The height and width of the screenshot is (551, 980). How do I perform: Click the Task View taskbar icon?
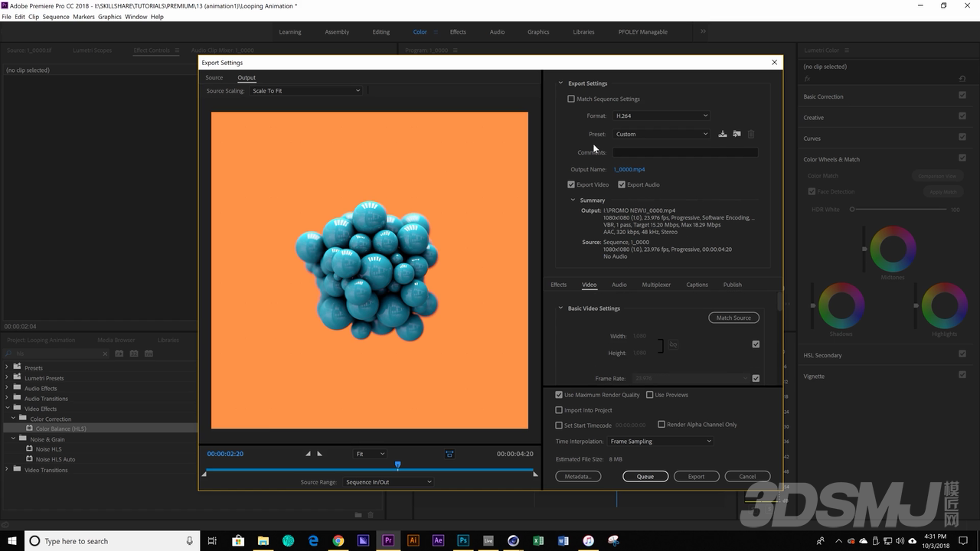[x=212, y=540]
